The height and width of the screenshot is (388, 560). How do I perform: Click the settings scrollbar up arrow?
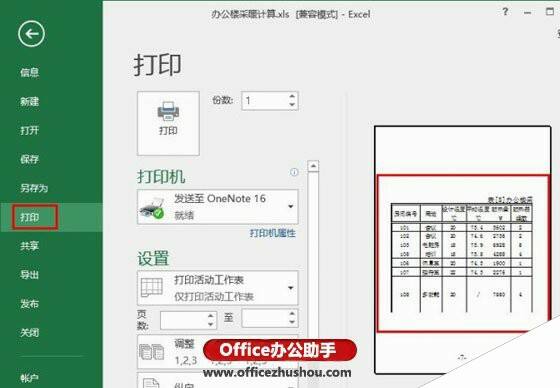coord(313,166)
